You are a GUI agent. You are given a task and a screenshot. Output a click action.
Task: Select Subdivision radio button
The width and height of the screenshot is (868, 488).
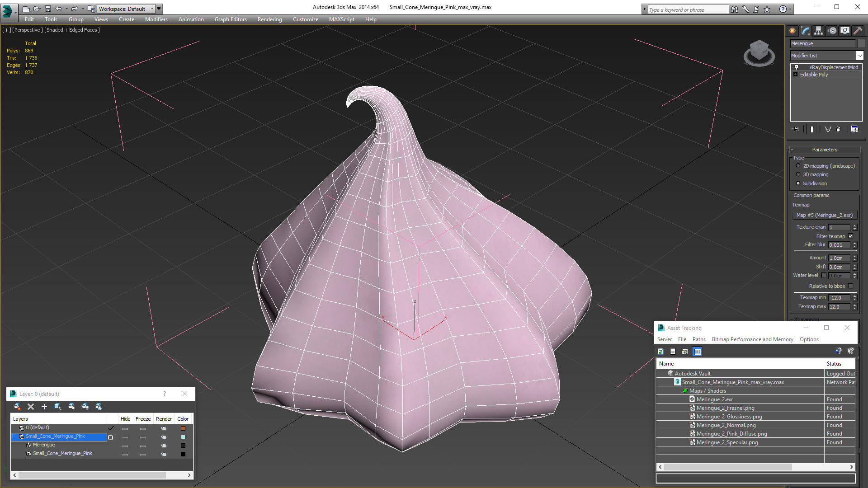798,183
